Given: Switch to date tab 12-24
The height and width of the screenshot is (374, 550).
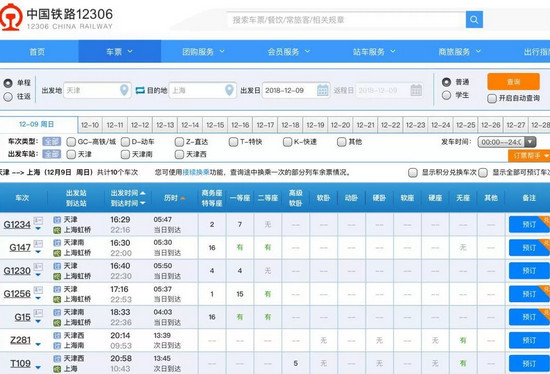Looking at the screenshot, I should 441,125.
